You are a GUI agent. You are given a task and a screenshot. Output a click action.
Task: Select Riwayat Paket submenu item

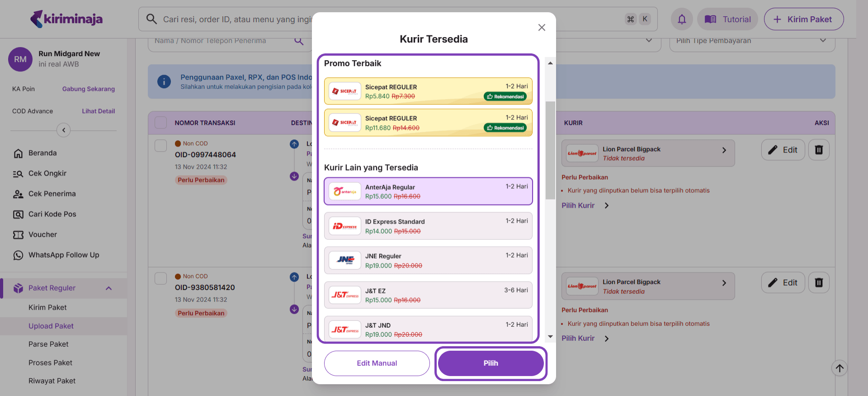52,381
